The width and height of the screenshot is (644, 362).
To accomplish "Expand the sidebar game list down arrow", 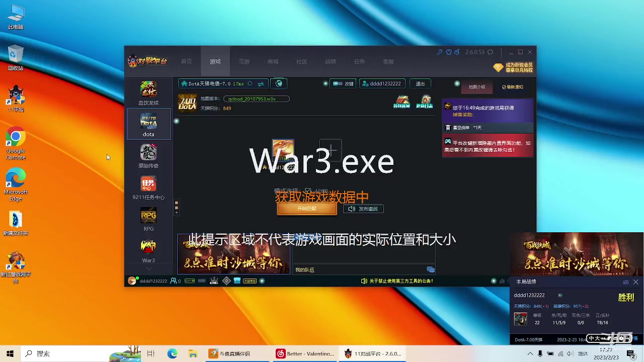I will 148,269.
